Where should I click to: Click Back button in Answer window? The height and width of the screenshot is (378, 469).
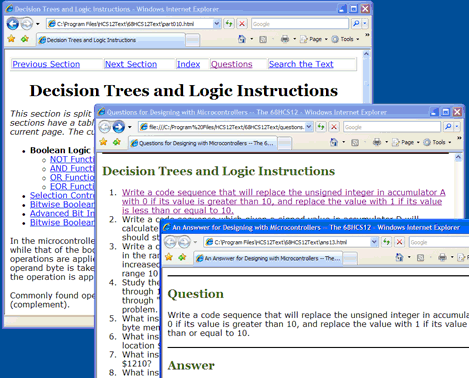coord(170,242)
